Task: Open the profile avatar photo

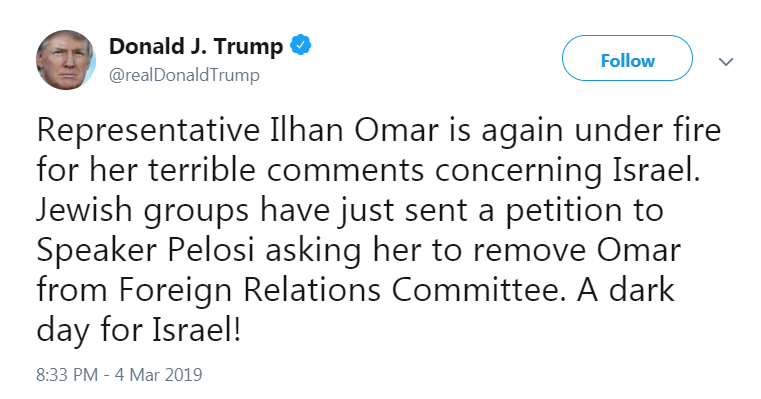Action: pyautogui.click(x=66, y=60)
